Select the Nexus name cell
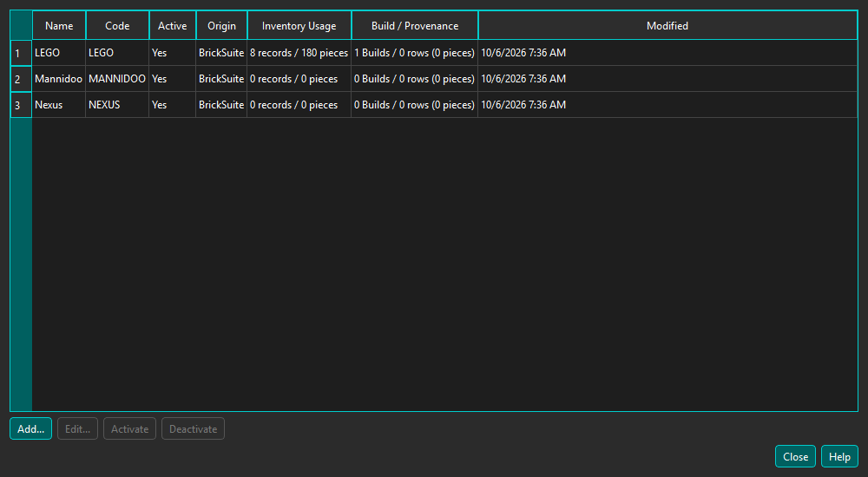 59,105
